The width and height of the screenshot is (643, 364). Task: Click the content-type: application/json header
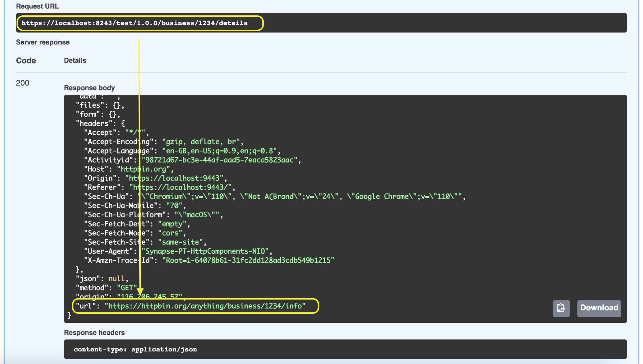pos(135,349)
